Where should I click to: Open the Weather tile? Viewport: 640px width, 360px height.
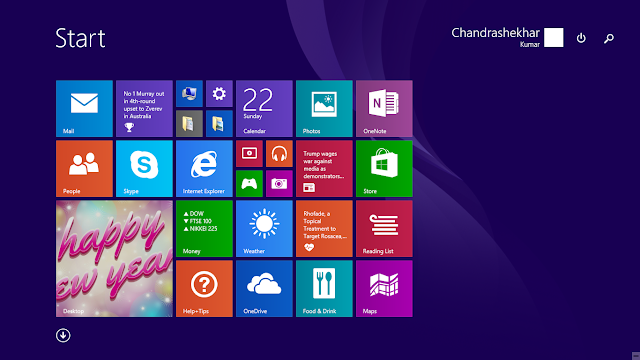tap(264, 229)
